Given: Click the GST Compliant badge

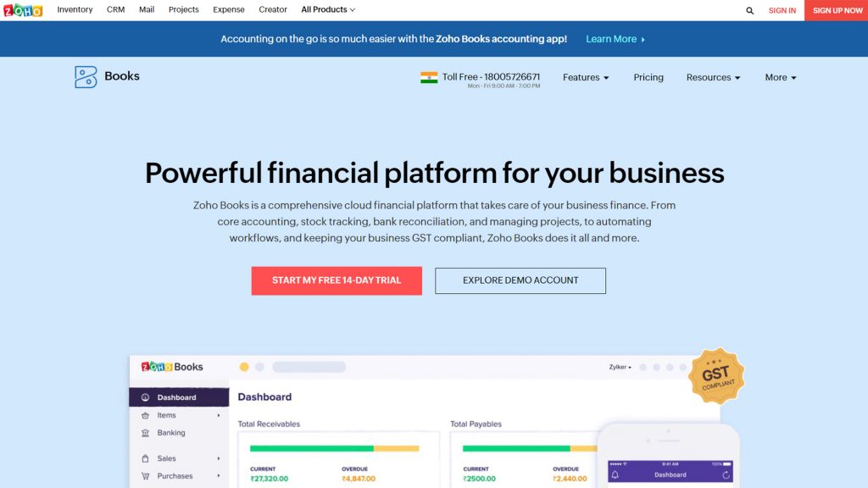Looking at the screenshot, I should [718, 376].
